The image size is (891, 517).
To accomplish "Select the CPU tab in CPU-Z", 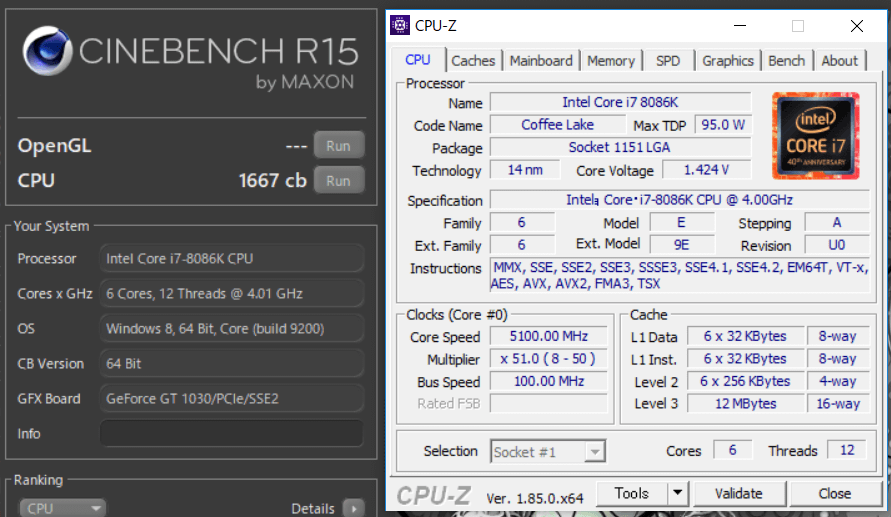I will pos(418,60).
